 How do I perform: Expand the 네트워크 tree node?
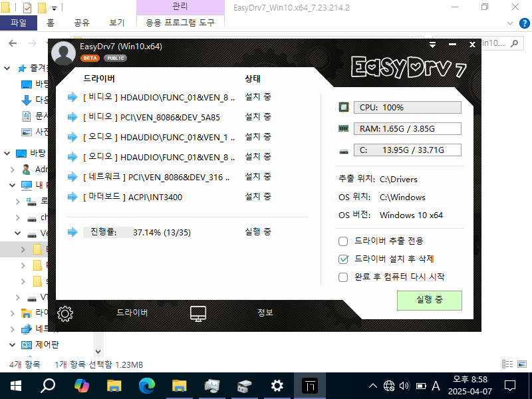coord(13,329)
